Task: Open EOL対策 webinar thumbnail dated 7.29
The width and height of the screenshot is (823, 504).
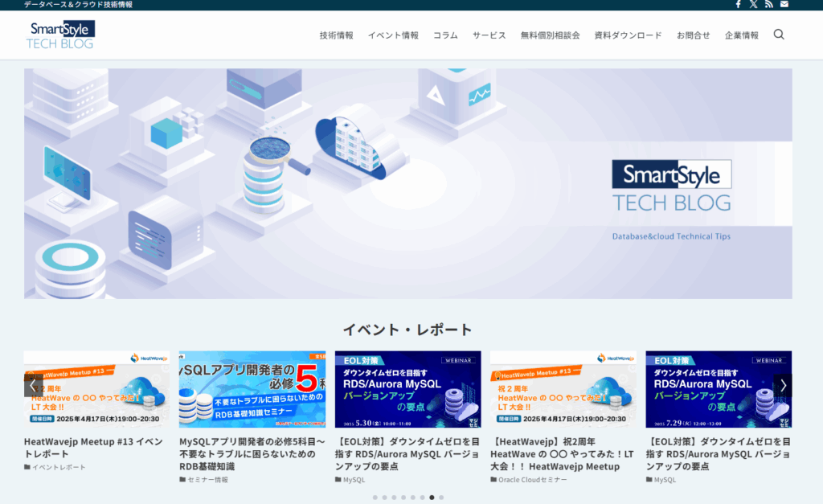Action: point(719,390)
